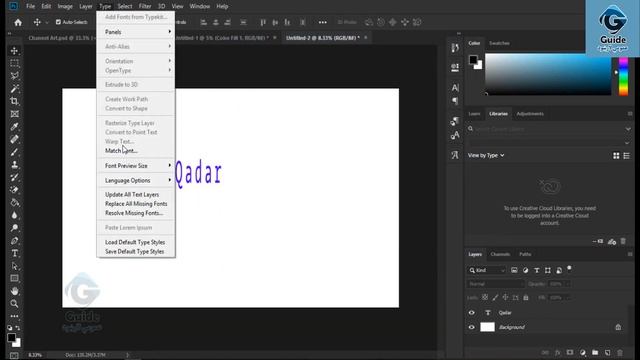Screen dimensions: 640x360
Task: Select the Pen tool
Action: click(14, 240)
